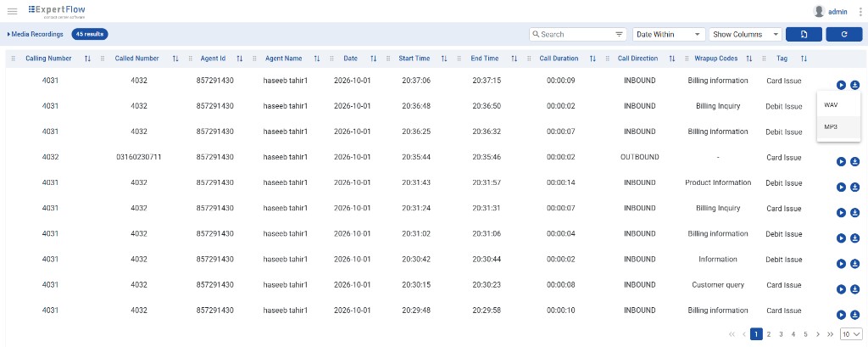Download the recording that started at 20:37:06
Viewport: 868px width, 347px height.
click(x=854, y=85)
